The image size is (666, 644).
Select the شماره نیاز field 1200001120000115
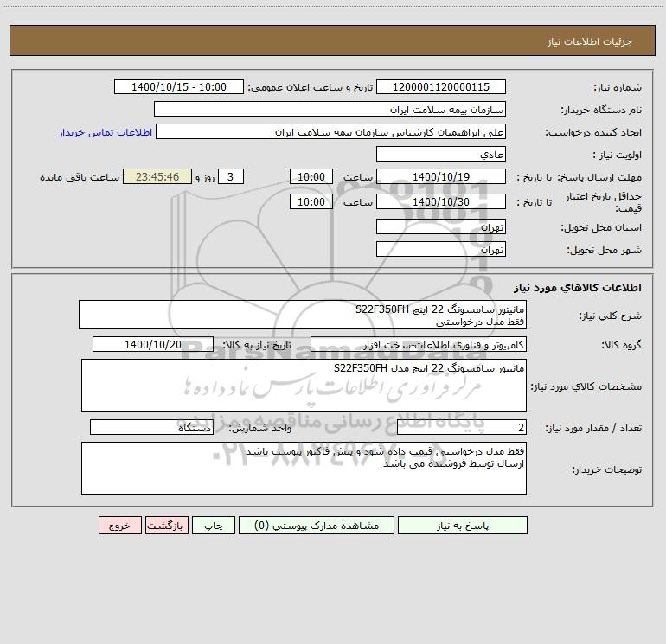point(441,86)
